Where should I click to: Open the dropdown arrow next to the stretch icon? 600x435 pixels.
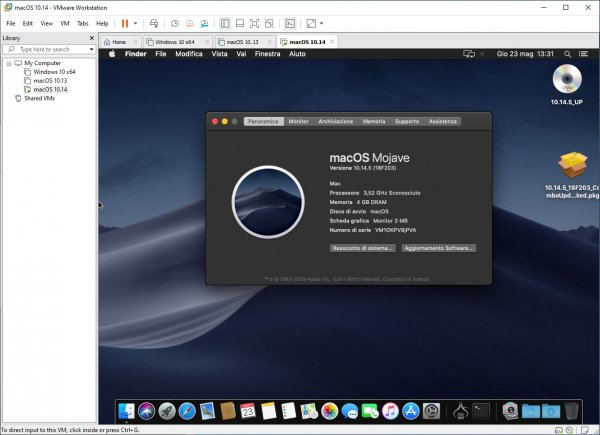321,23
